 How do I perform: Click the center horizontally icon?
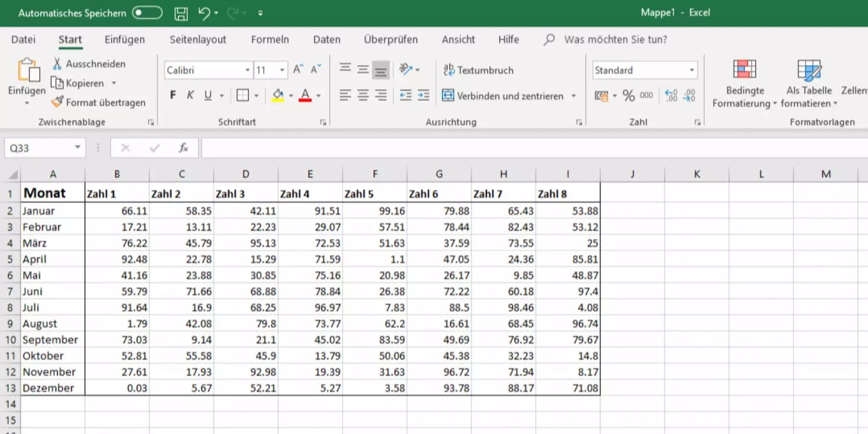click(363, 95)
